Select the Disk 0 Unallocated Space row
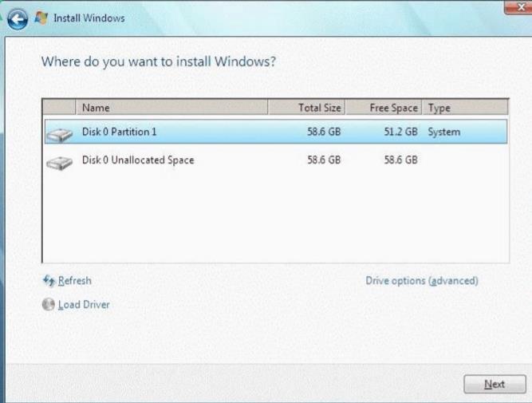This screenshot has width=532, height=403. pyautogui.click(x=276, y=160)
